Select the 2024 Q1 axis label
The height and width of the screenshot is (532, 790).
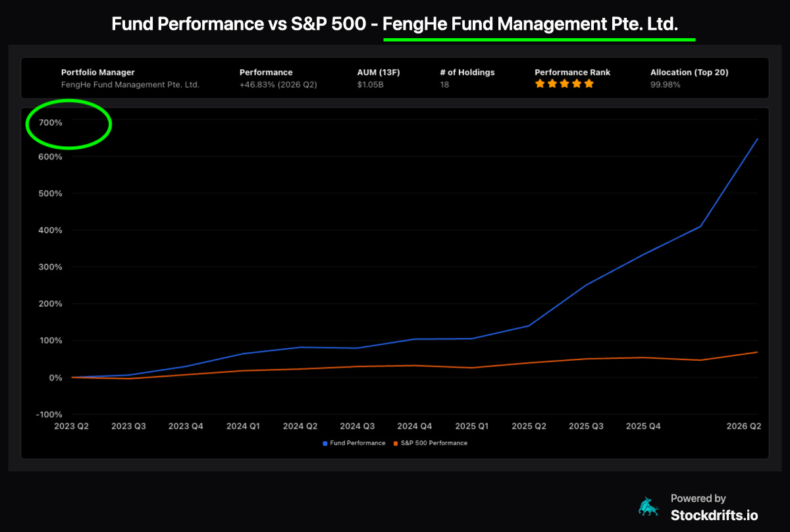click(x=243, y=426)
